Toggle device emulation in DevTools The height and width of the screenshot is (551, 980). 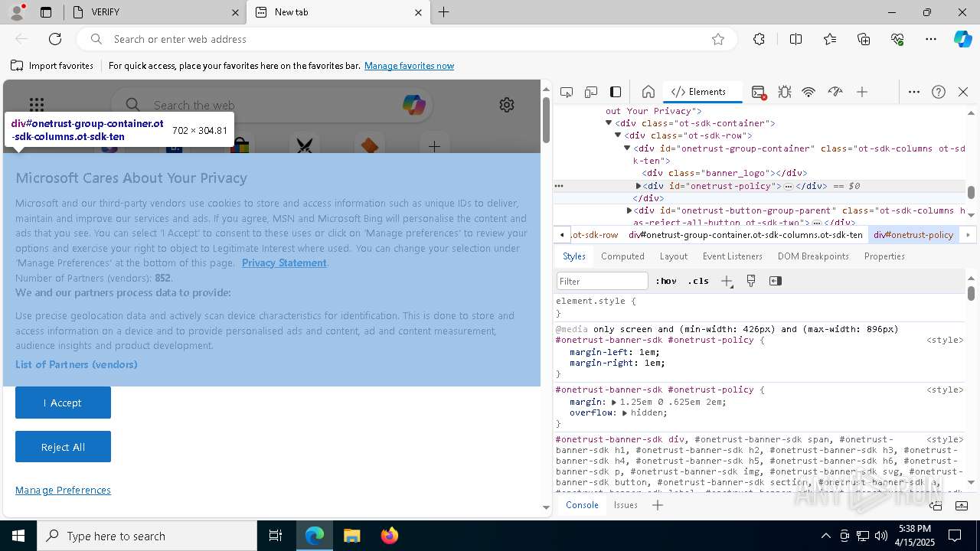click(591, 92)
